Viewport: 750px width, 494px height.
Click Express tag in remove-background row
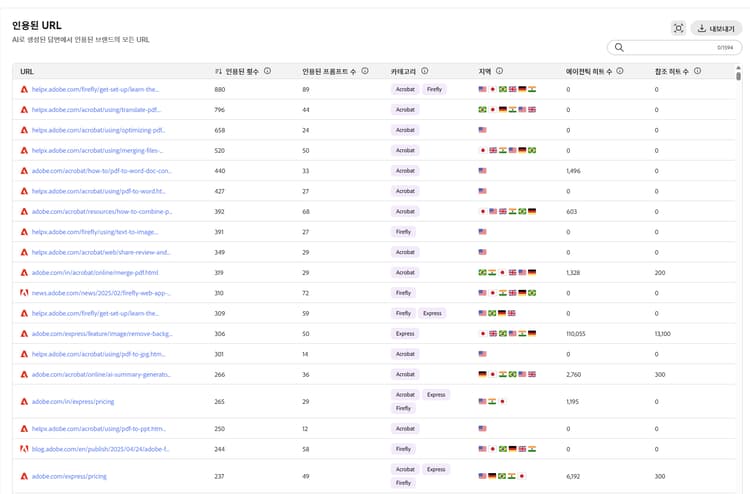[x=405, y=333]
